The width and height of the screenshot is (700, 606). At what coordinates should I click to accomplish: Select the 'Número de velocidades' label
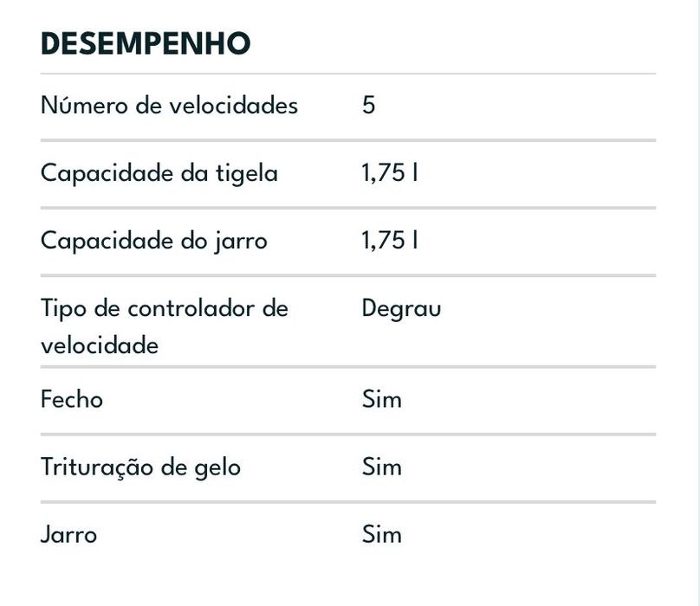click(x=169, y=106)
